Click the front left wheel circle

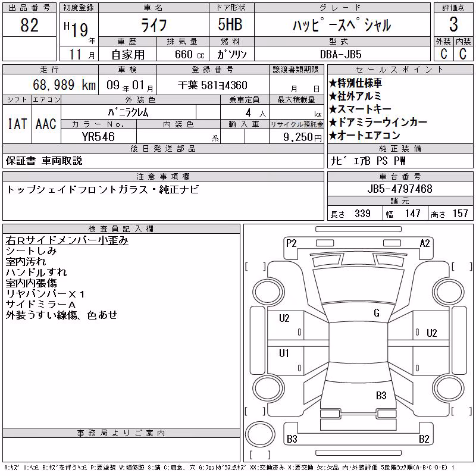pos(268,292)
